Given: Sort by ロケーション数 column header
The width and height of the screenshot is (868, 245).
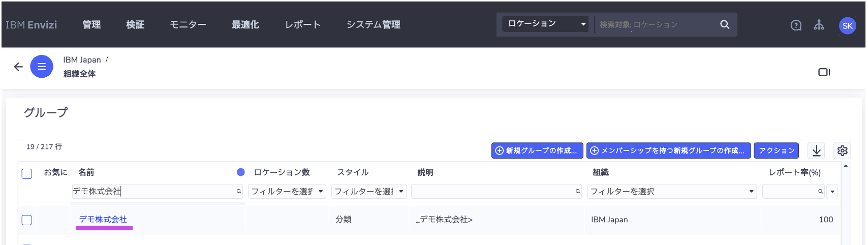Looking at the screenshot, I should [282, 172].
